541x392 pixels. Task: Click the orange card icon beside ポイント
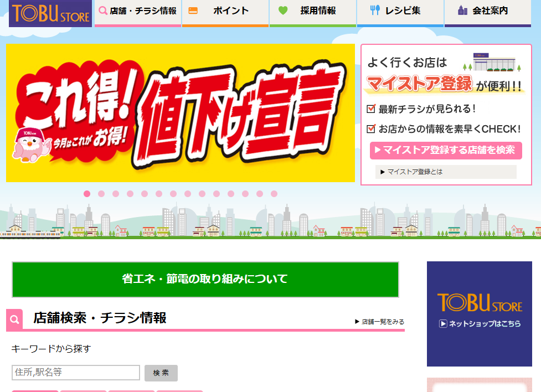point(193,11)
